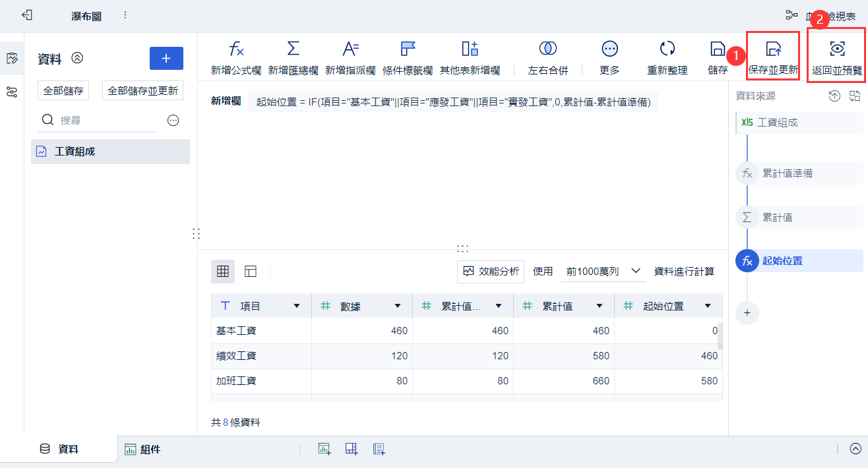
Task: Click the table vertical scrollbar
Action: [720, 336]
